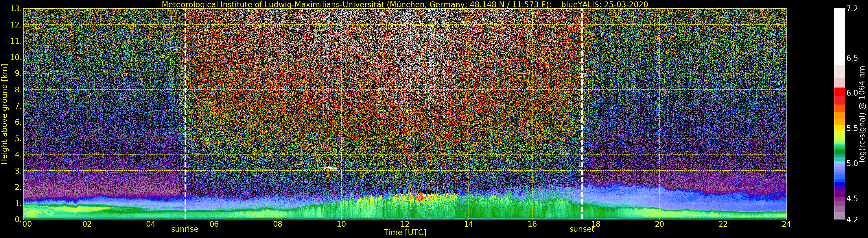This screenshot has height=238, width=868.
Task: Click the bright cloud streak at 3 km
Action: pos(328,168)
